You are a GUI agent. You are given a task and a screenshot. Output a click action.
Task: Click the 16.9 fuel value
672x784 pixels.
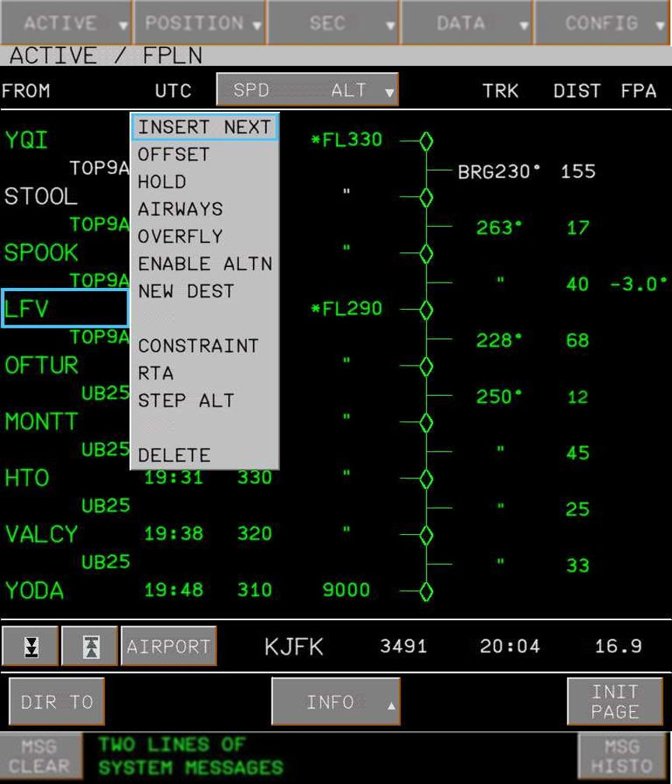click(x=618, y=647)
